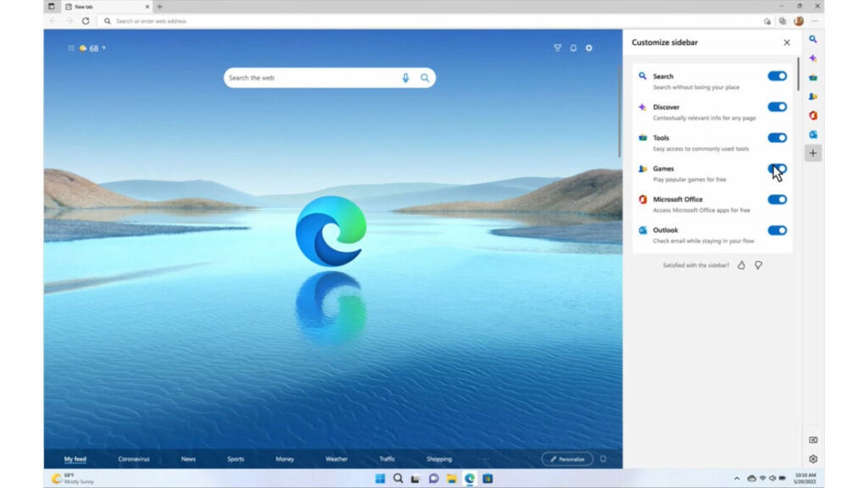Click the browser forward arrow
The height and width of the screenshot is (488, 868).
click(x=70, y=21)
